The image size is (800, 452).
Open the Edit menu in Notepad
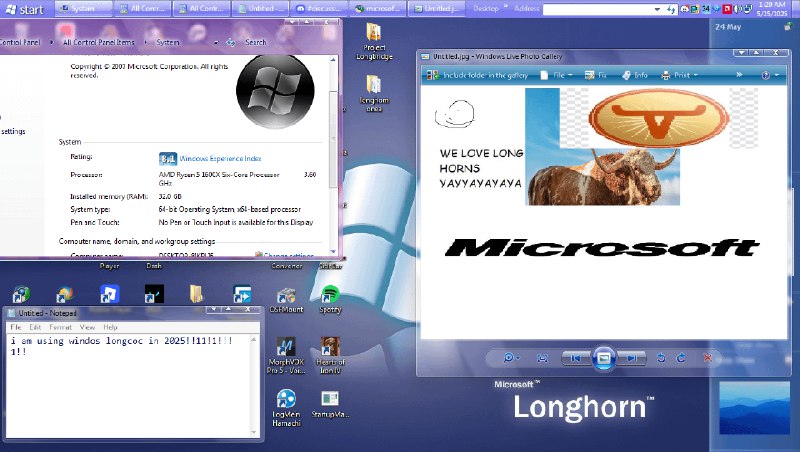[35, 327]
